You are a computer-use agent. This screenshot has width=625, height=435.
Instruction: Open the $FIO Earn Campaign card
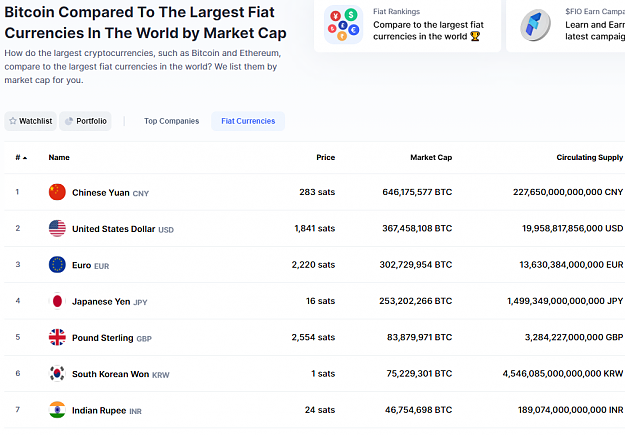click(566, 25)
